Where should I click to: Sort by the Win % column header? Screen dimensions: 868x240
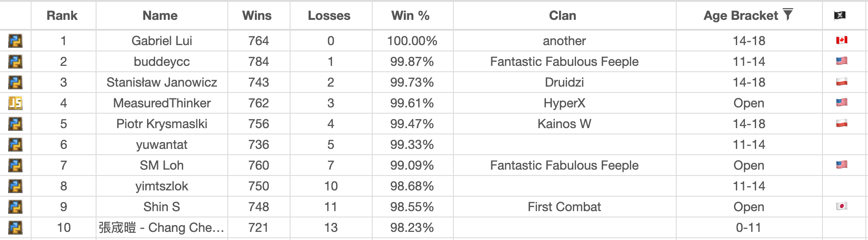[411, 16]
